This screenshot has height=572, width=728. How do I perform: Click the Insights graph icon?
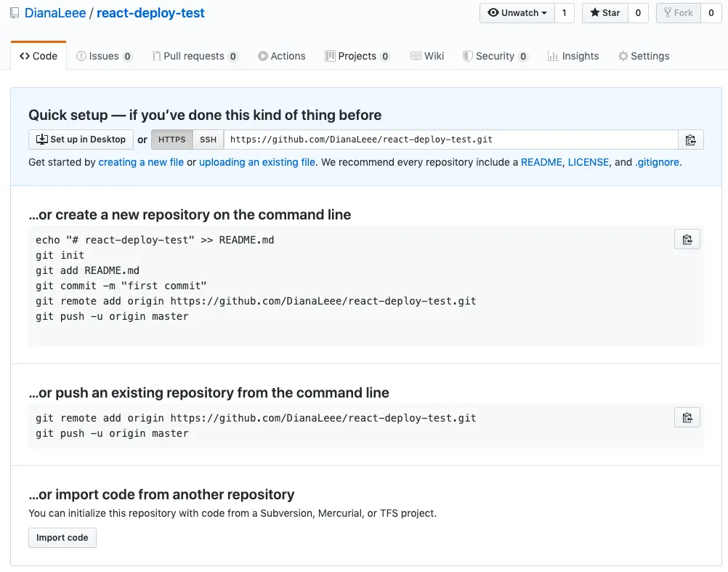(553, 56)
